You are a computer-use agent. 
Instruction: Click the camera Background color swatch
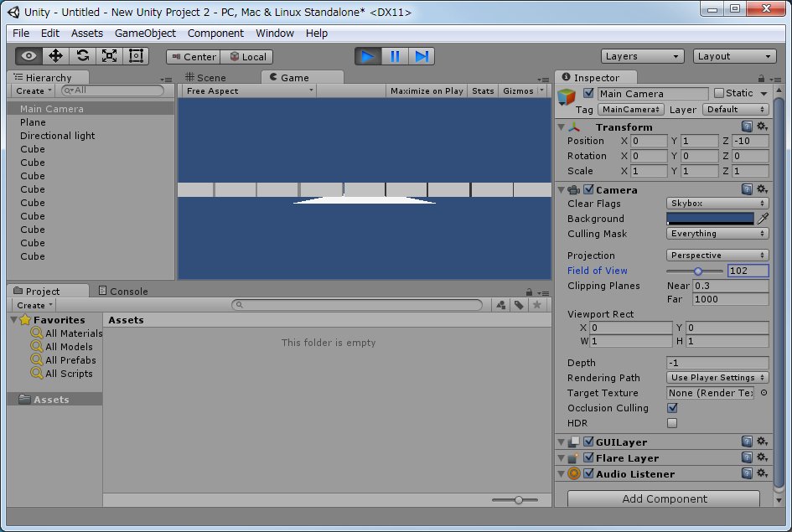pos(710,219)
